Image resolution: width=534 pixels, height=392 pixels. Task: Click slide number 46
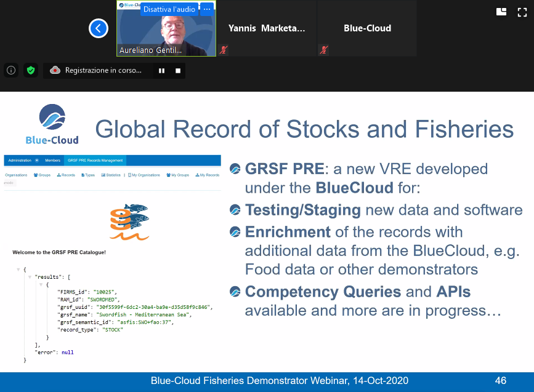[501, 380]
